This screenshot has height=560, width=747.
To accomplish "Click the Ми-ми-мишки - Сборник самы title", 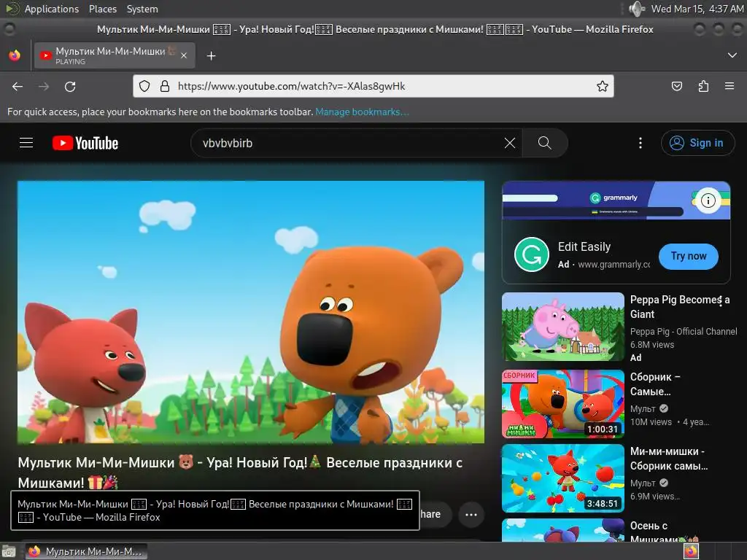I will coord(669,459).
